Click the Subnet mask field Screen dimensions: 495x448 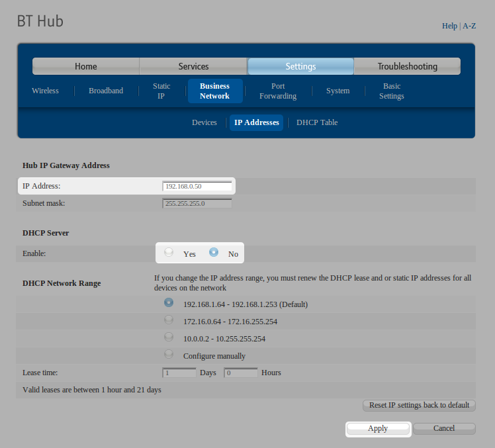point(197,203)
